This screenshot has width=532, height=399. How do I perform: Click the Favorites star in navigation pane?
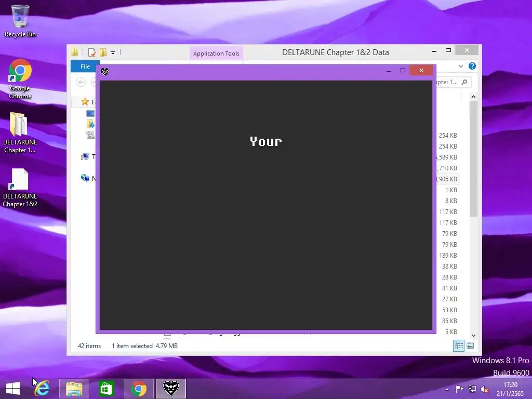pyautogui.click(x=85, y=102)
